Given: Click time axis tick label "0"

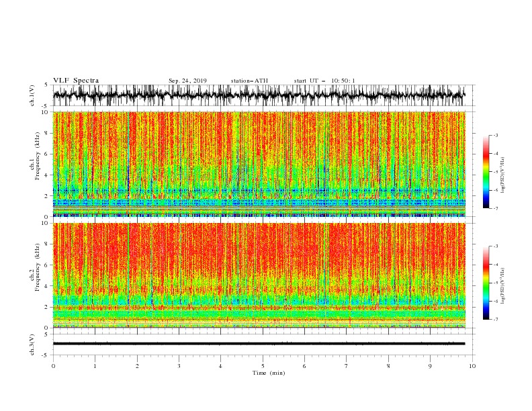Looking at the screenshot, I should tap(53, 366).
